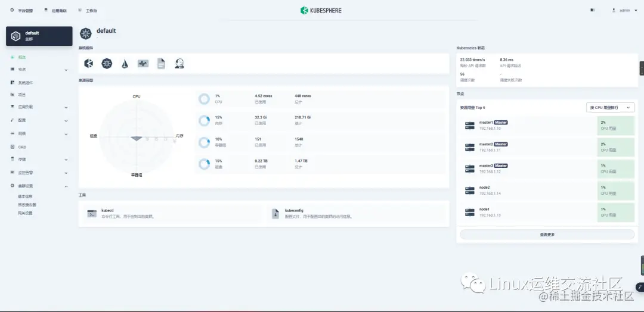Click the 32.3 Gi used memory value
This screenshot has height=312, width=644.
[261, 117]
